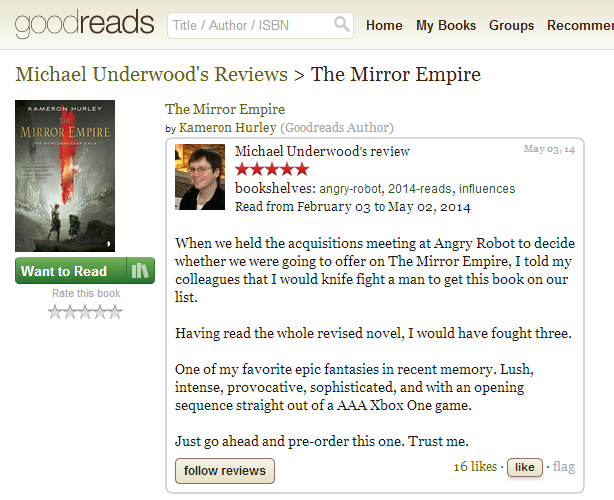Viewport: 614px width, 500px height.
Task: View the 16 likes list
Action: click(x=475, y=466)
